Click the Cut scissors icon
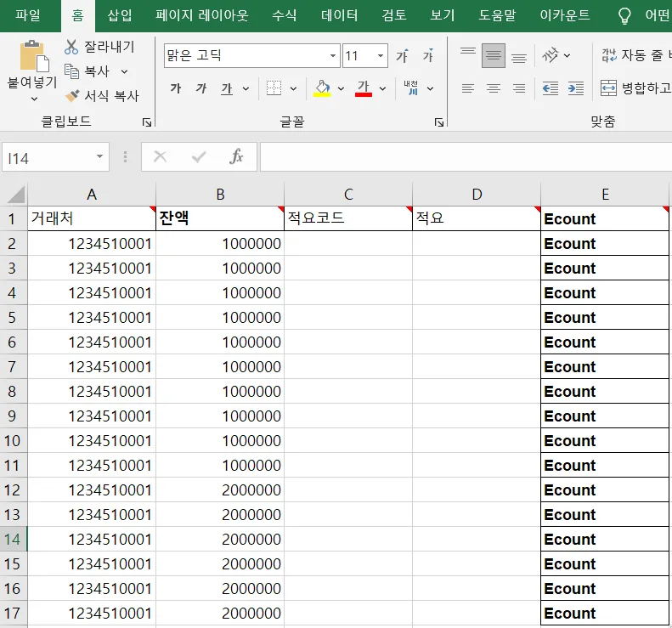Screen dimensions: 672x628 click(x=71, y=47)
